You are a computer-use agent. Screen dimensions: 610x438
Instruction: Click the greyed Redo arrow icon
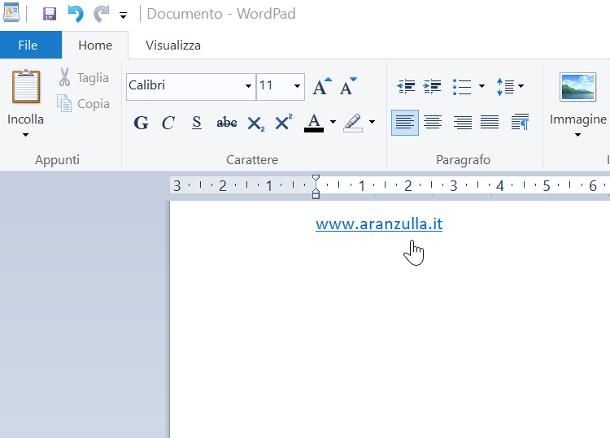click(102, 14)
